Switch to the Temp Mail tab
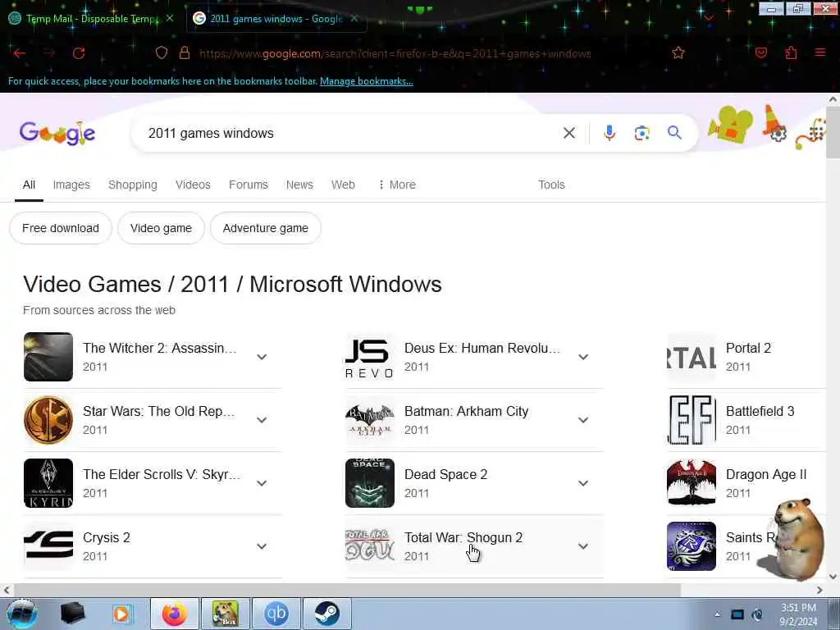This screenshot has width=840, height=630. coord(91,18)
